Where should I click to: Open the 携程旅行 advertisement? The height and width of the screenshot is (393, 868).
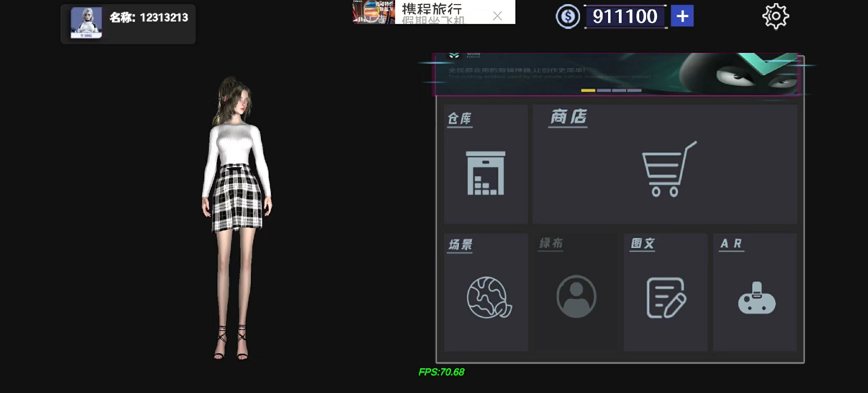click(434, 12)
